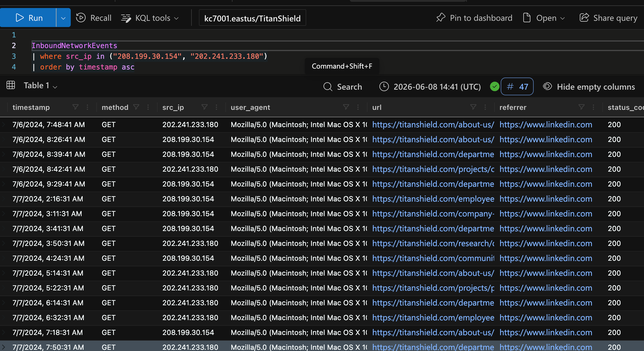Sort by the referrer column header

[x=513, y=107]
